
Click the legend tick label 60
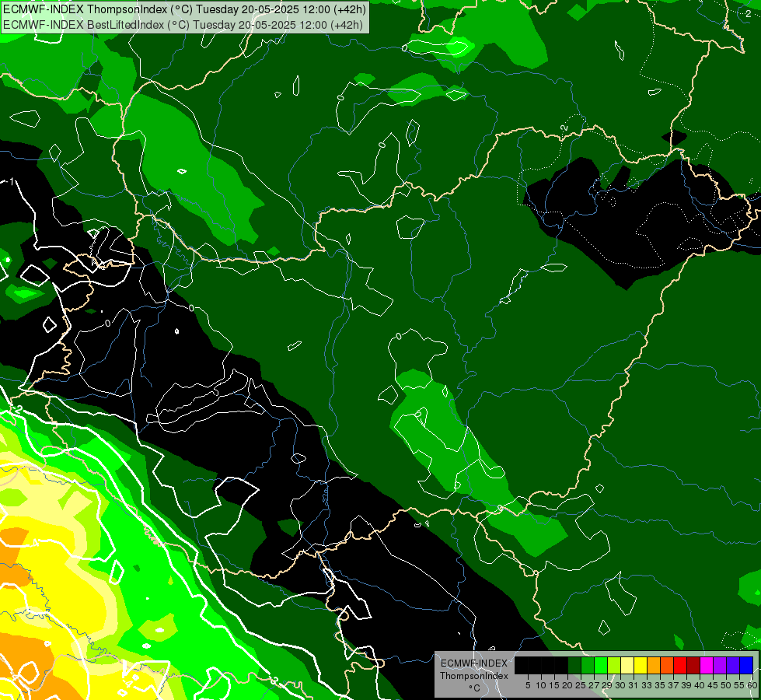click(x=752, y=685)
